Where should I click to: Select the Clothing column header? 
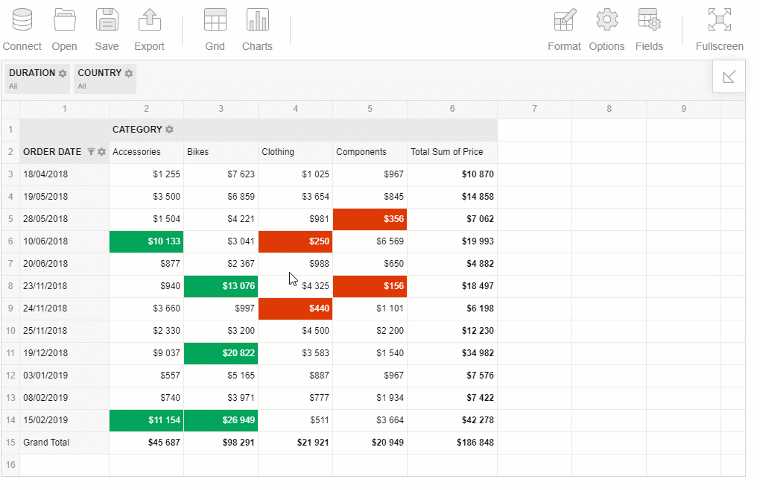(x=295, y=152)
